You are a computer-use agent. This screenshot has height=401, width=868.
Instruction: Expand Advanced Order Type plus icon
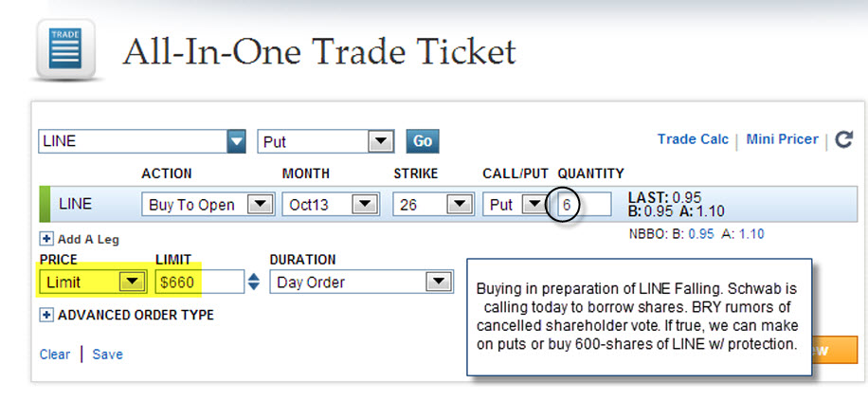pyautogui.click(x=46, y=315)
